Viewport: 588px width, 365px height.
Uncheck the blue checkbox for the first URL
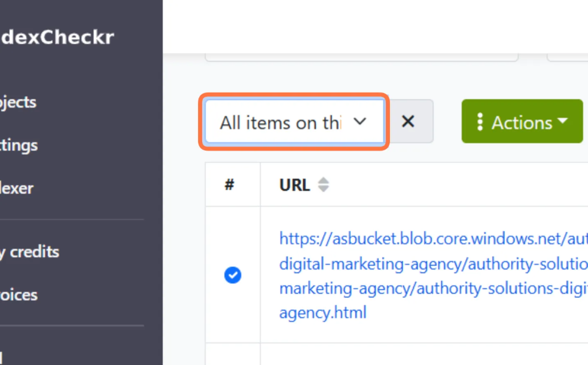(233, 275)
